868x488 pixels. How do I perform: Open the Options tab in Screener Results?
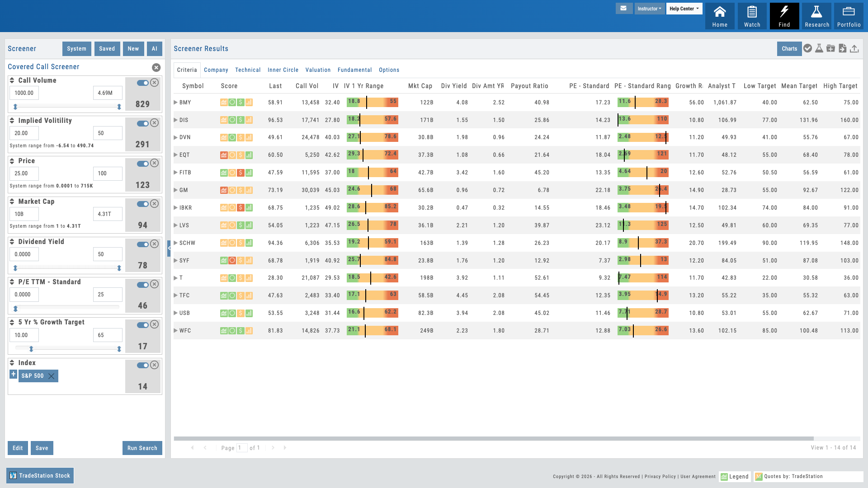pos(389,70)
